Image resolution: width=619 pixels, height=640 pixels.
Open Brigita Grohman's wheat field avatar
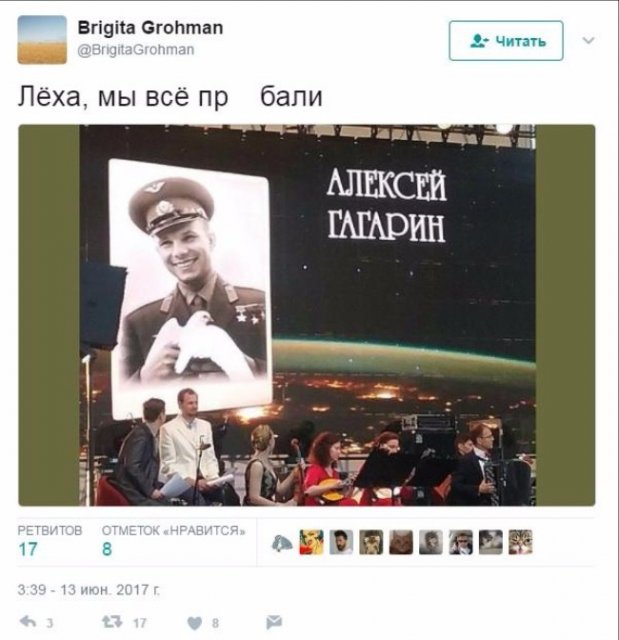[x=42, y=40]
